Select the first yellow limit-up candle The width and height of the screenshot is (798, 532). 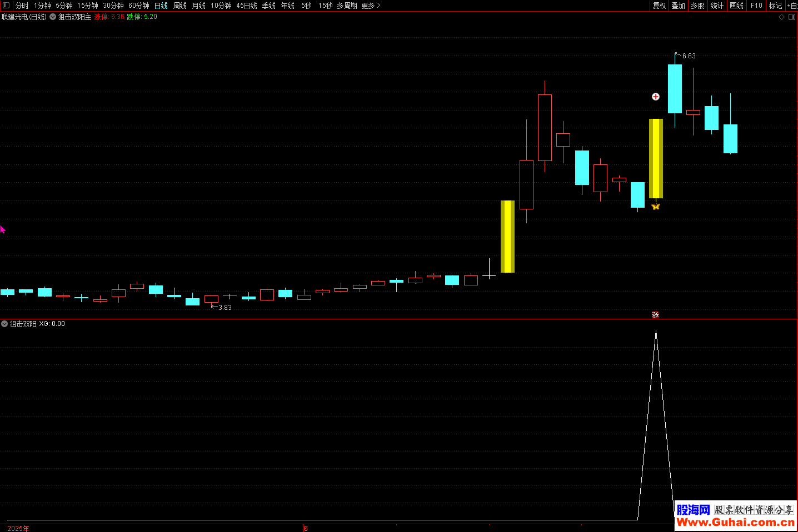(507, 237)
